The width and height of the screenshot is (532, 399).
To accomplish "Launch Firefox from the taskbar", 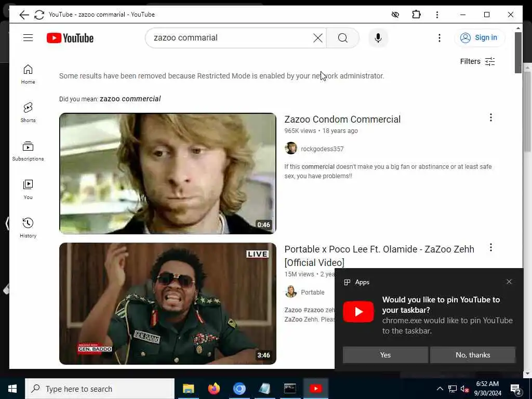I will coord(214,389).
